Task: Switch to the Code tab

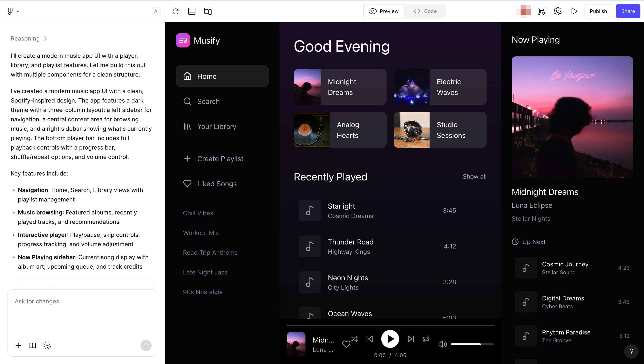Action: [425, 11]
